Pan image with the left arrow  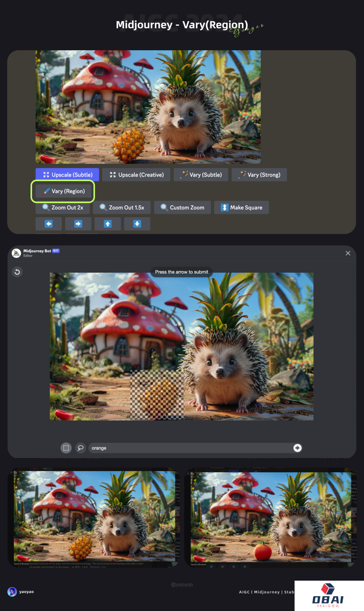pyautogui.click(x=49, y=224)
